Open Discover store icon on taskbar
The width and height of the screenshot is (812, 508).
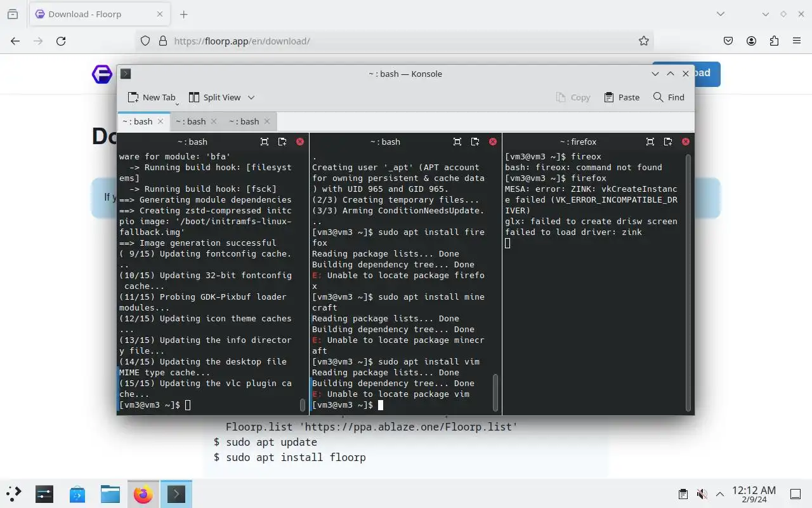(77, 493)
